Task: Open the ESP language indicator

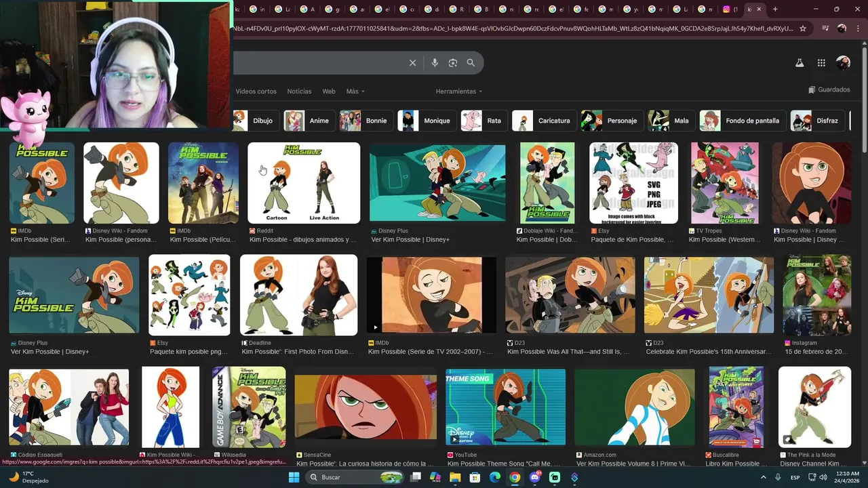Action: pyautogui.click(x=795, y=477)
